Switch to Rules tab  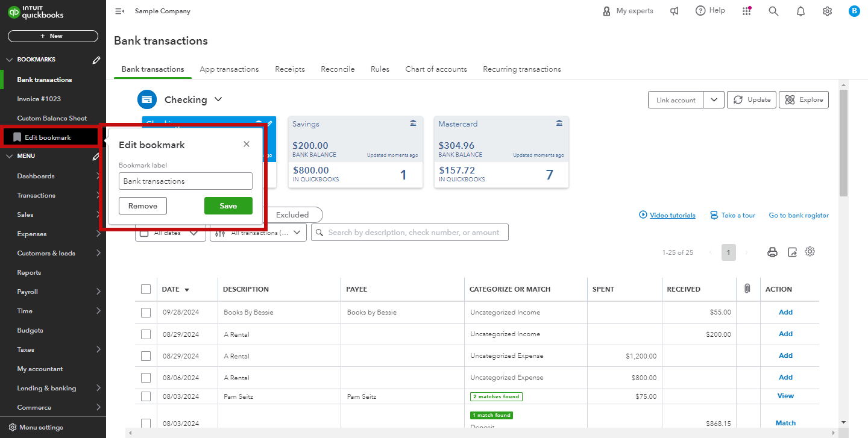[x=380, y=69]
